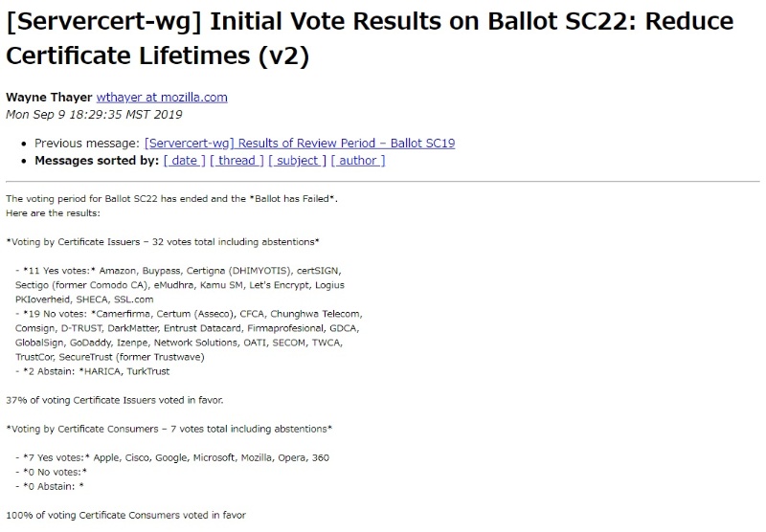Click the wthayer at mozilla.com email link
This screenshot has width=766, height=532.
(162, 98)
